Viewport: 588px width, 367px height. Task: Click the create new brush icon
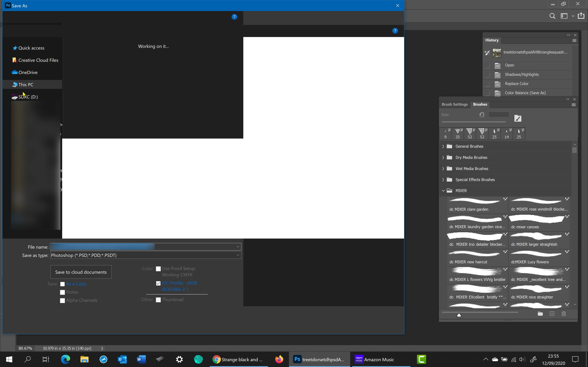pos(552,314)
